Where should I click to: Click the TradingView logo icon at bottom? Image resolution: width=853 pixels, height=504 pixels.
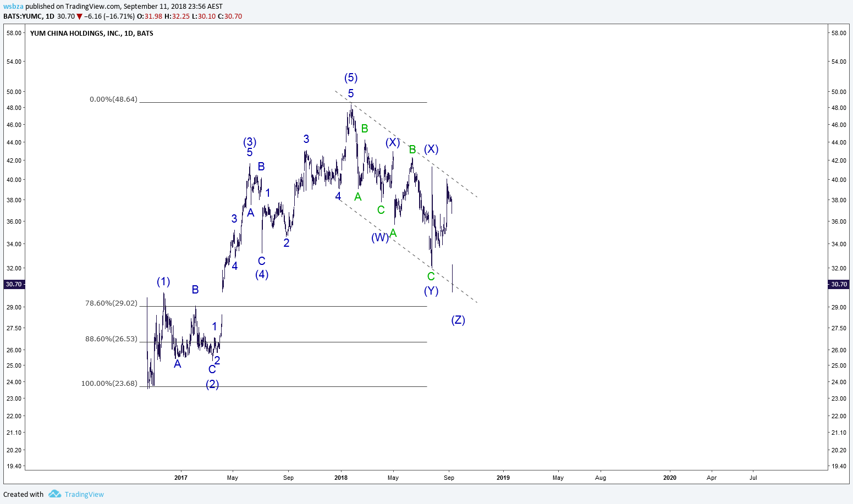point(54,494)
